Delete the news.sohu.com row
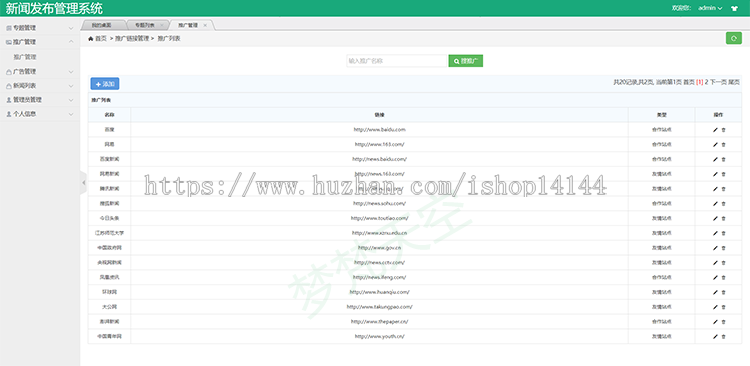Viewport: 750px width, 366px height. point(723,204)
